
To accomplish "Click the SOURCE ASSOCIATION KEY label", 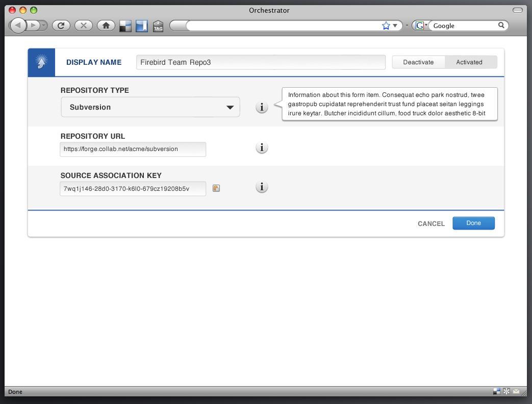I will point(111,175).
